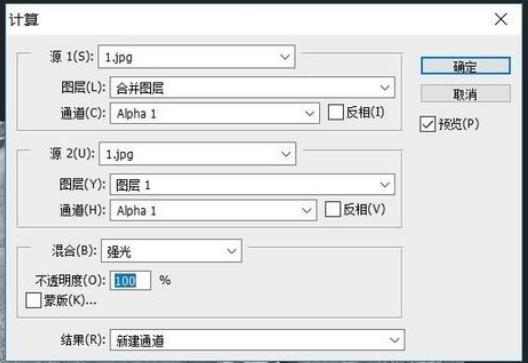Open 图层(Y) dropdown showing 图层 1
Image resolution: width=528 pixels, height=363 pixels.
click(252, 185)
